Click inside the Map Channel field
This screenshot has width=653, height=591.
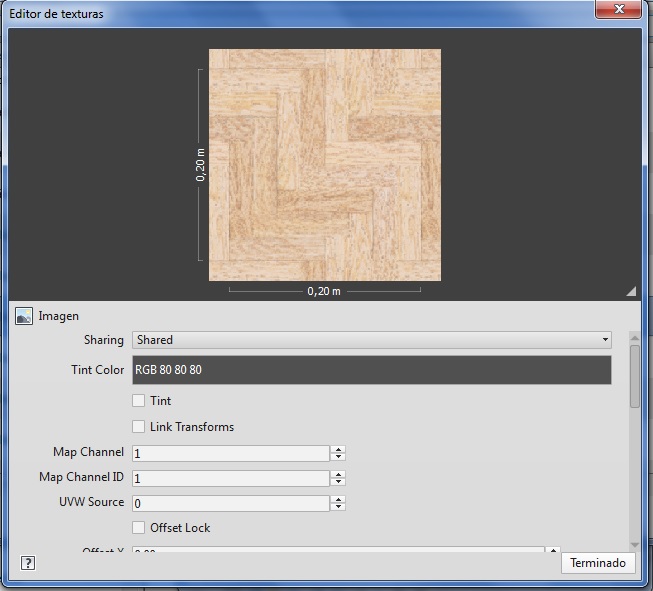coord(230,453)
